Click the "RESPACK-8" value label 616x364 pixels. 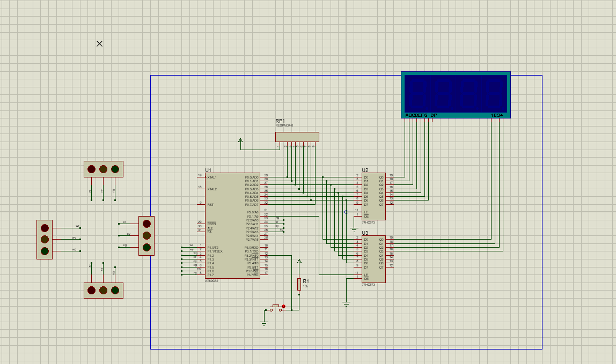click(284, 125)
